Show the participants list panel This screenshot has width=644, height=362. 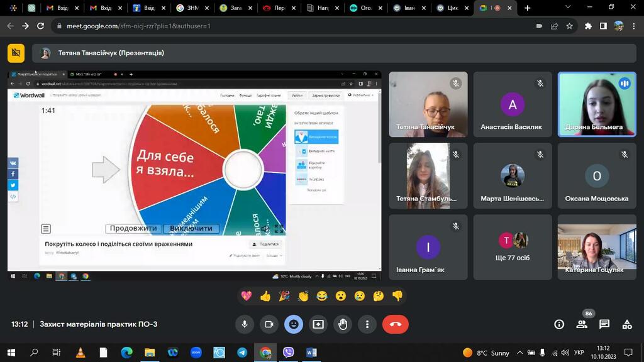[x=582, y=324]
